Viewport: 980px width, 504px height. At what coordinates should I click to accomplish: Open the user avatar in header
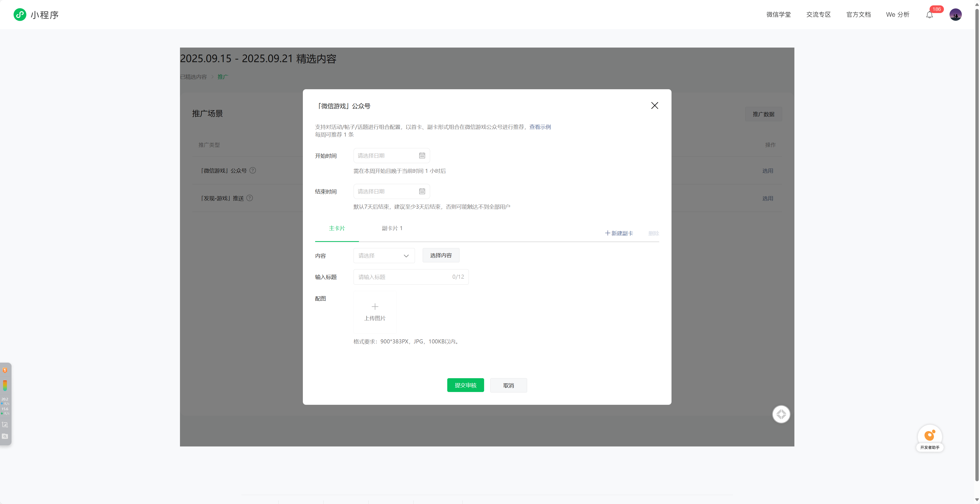(x=955, y=15)
